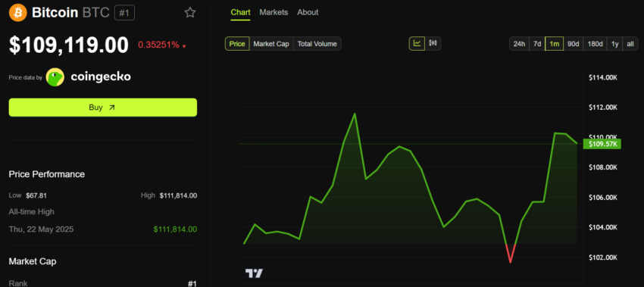Click the $109.57K current price label
Image resolution: width=644 pixels, height=287 pixels.
pyautogui.click(x=602, y=144)
